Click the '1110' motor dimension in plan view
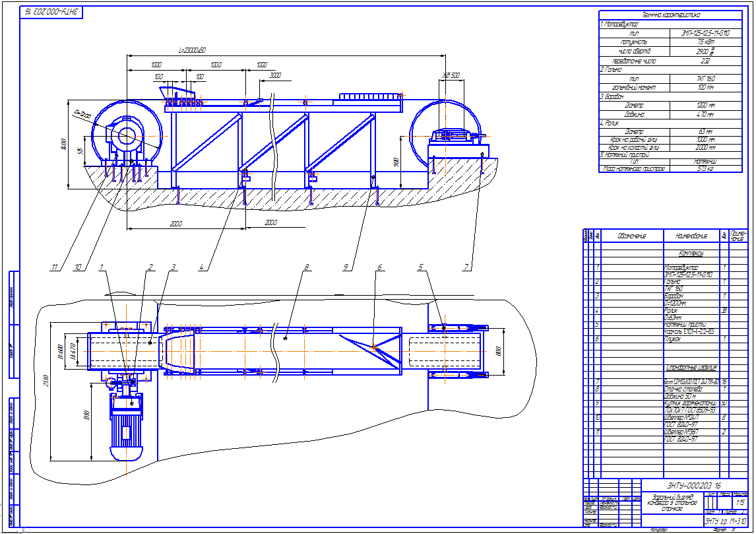 point(87,415)
